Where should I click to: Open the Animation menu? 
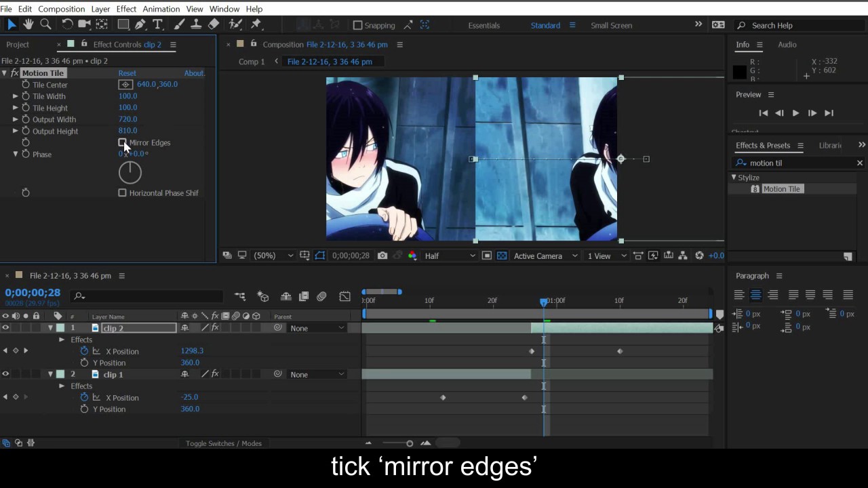[161, 9]
